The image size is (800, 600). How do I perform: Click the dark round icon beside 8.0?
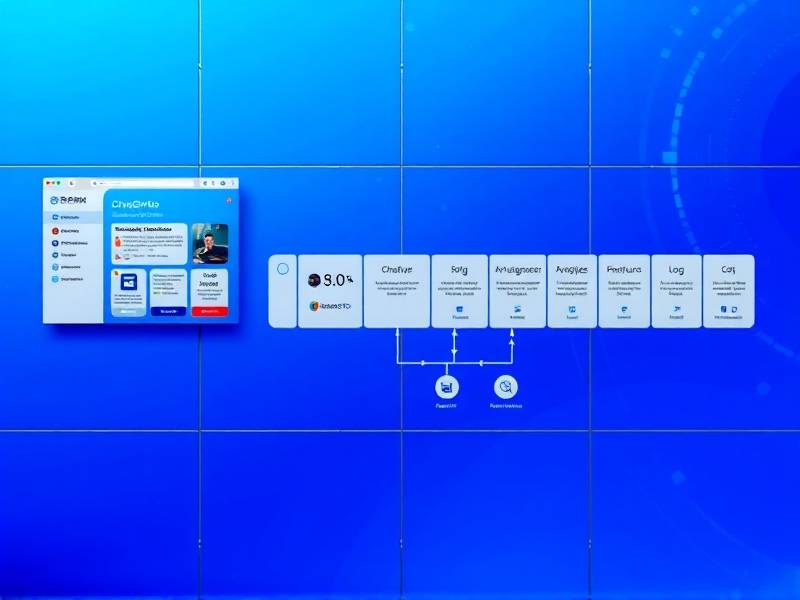[x=314, y=281]
